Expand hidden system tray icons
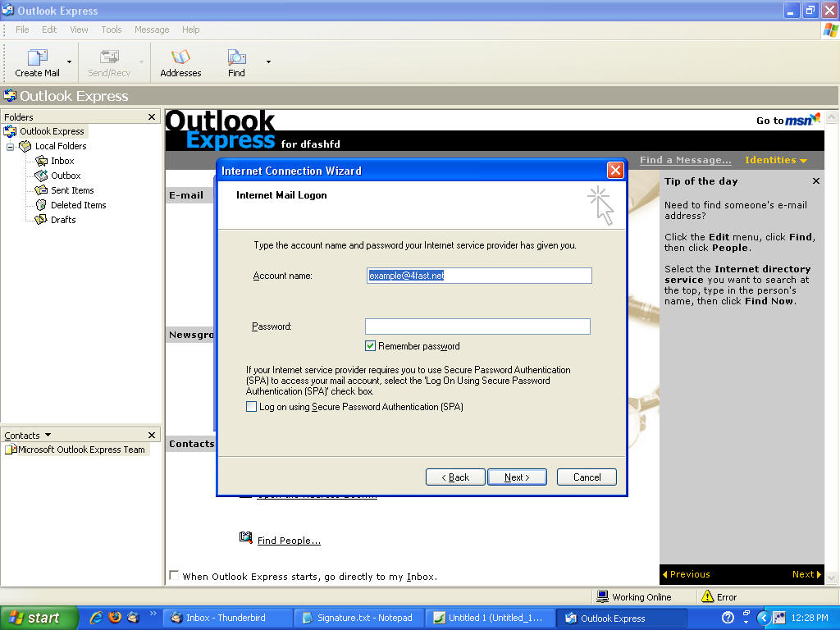 click(764, 618)
